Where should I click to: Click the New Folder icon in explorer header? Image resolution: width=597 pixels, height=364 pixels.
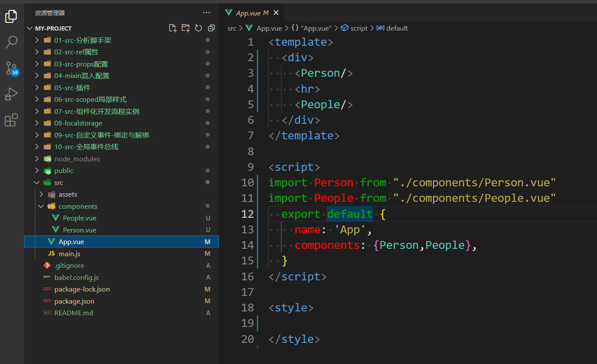pos(186,28)
